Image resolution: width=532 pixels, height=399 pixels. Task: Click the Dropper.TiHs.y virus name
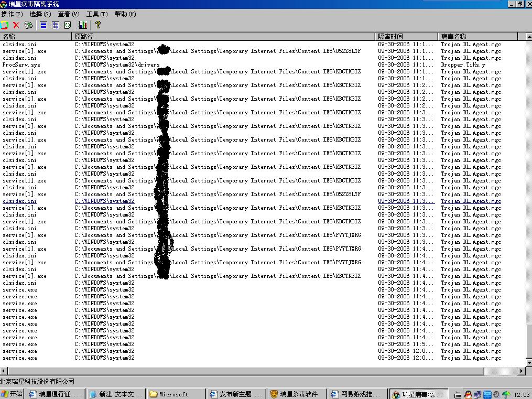(x=463, y=65)
